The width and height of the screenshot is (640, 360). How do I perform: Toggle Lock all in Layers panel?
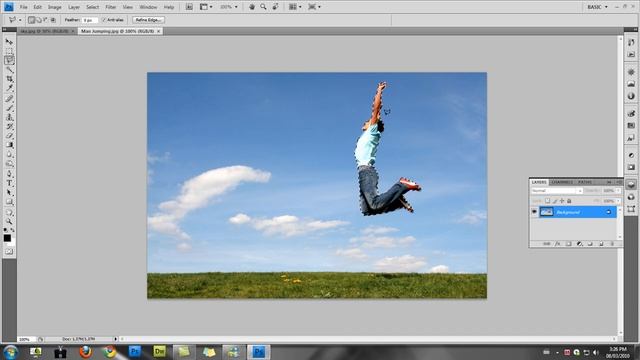tap(569, 201)
